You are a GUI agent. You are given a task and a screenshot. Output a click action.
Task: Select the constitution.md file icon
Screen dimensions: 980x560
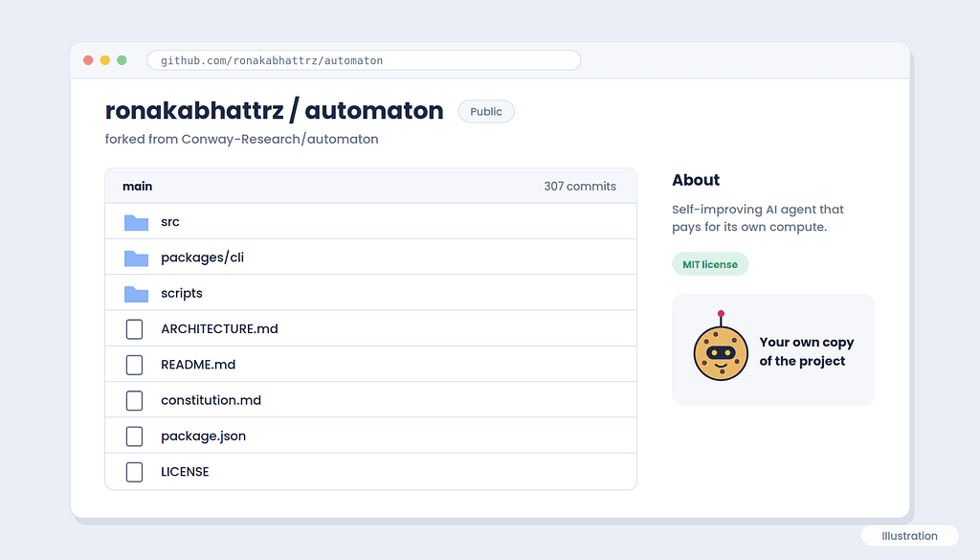(134, 401)
